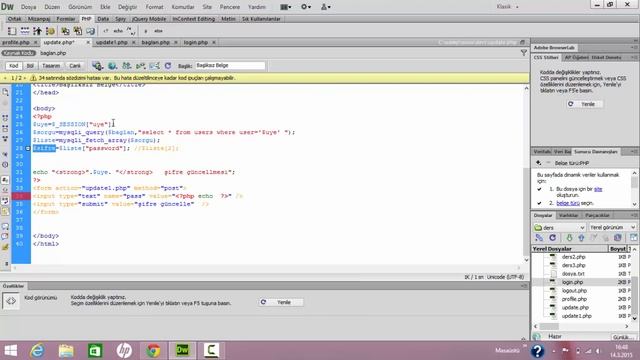Switch to Kod view

tap(13, 66)
